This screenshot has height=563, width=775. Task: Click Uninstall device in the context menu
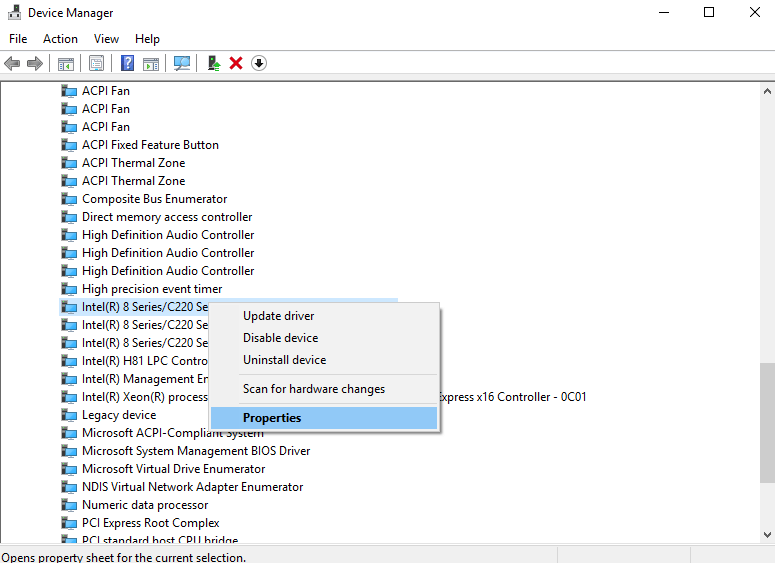click(x=284, y=360)
